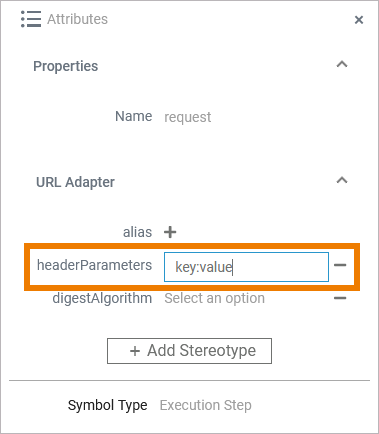Add an alias with the plus icon
Viewport: 379px width, 434px height.
point(170,232)
